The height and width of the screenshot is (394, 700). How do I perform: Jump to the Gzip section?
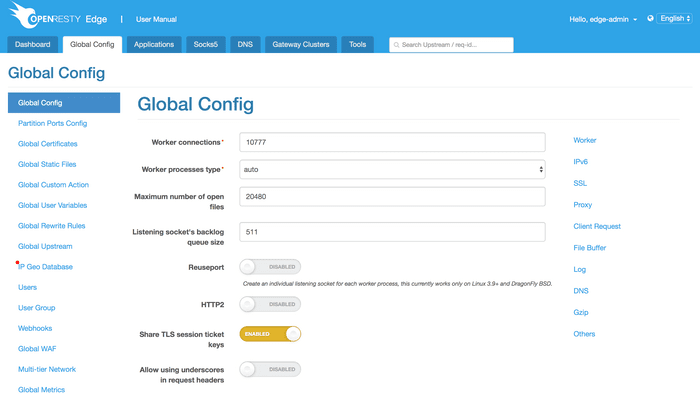[581, 312]
